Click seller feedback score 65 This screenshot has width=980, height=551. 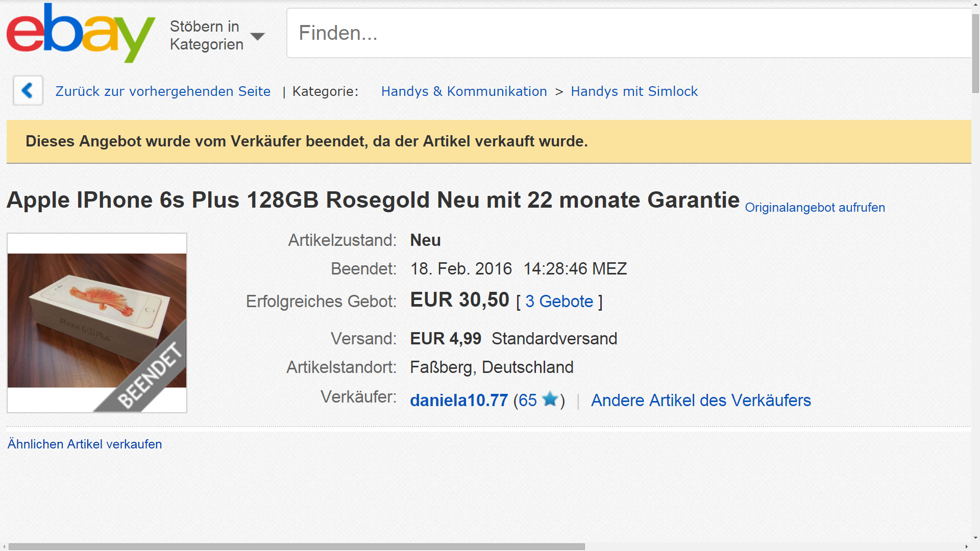coord(527,400)
